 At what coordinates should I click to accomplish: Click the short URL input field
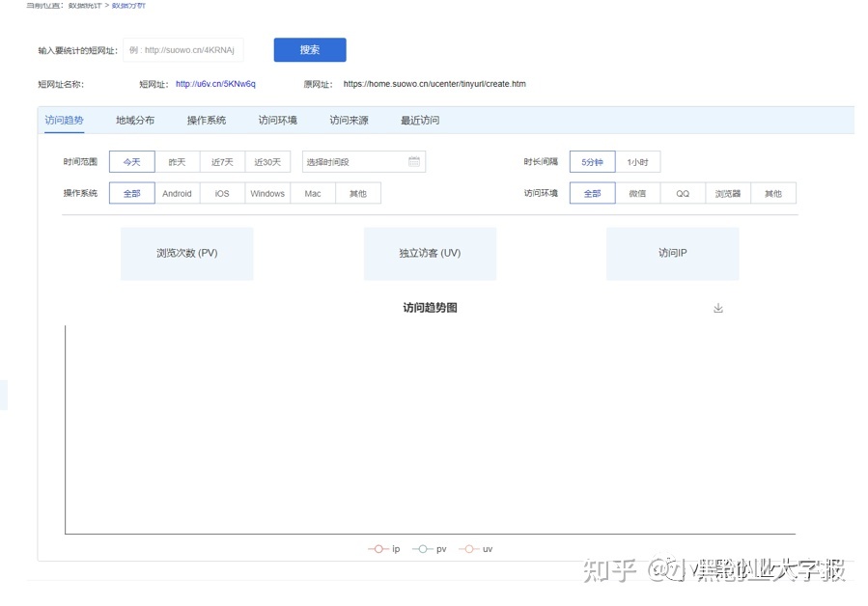182,50
